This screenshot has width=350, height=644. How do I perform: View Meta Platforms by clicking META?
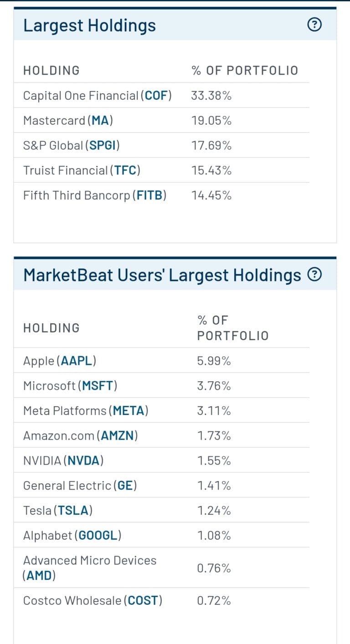click(129, 410)
